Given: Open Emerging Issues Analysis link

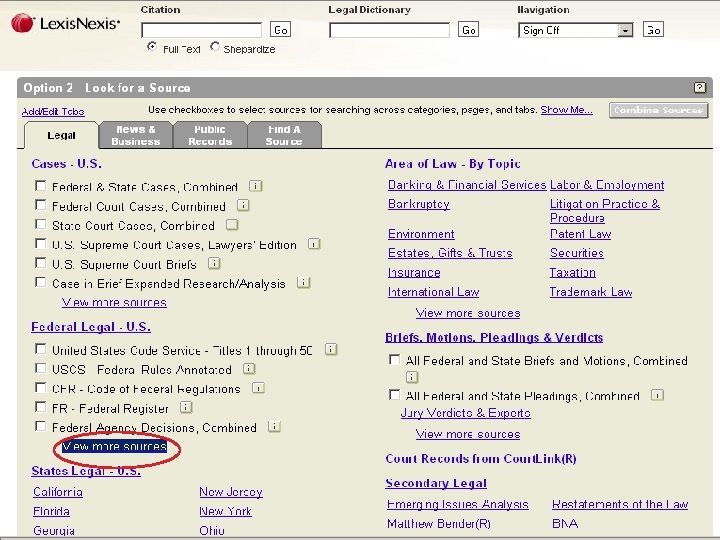Looking at the screenshot, I should pos(458,504).
